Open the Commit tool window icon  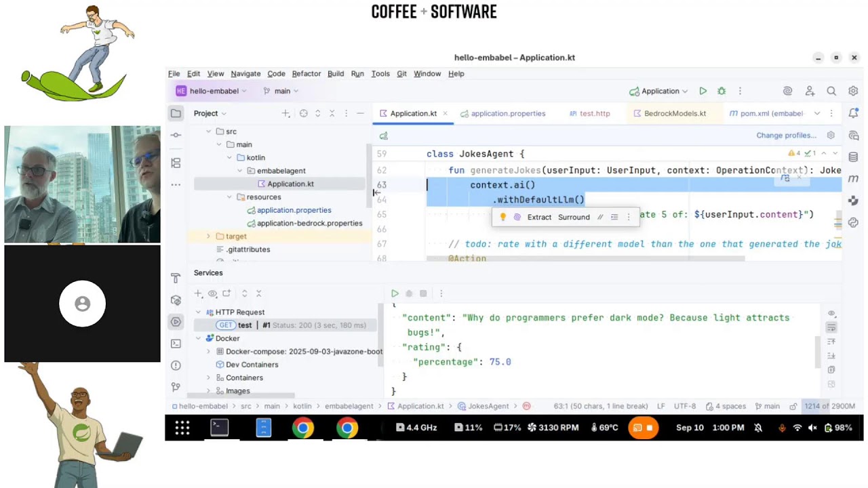176,135
